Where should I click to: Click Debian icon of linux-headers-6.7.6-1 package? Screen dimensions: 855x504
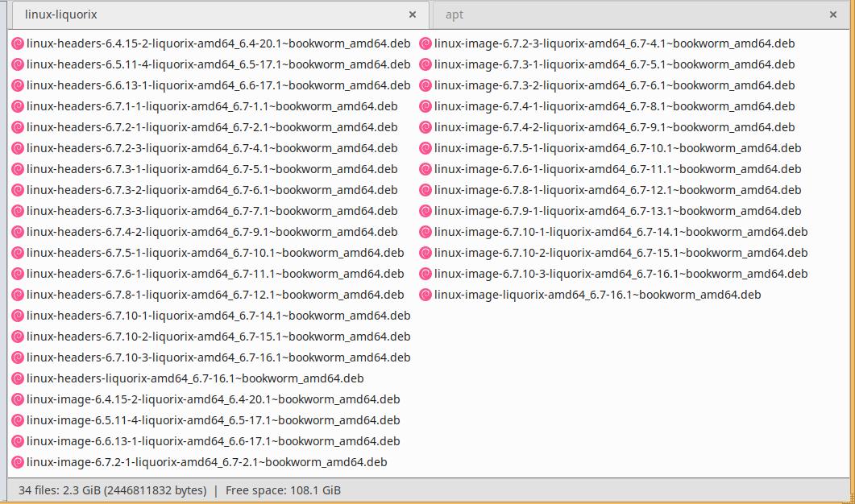(x=18, y=274)
